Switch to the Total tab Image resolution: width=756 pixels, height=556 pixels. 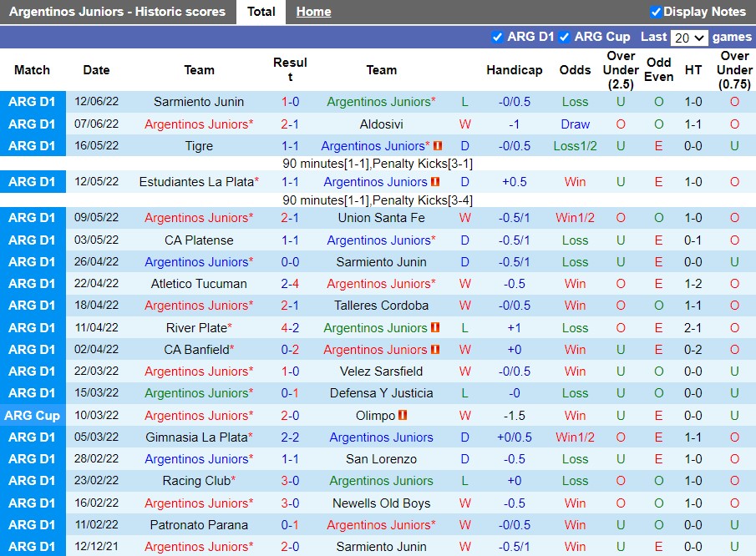point(261,12)
